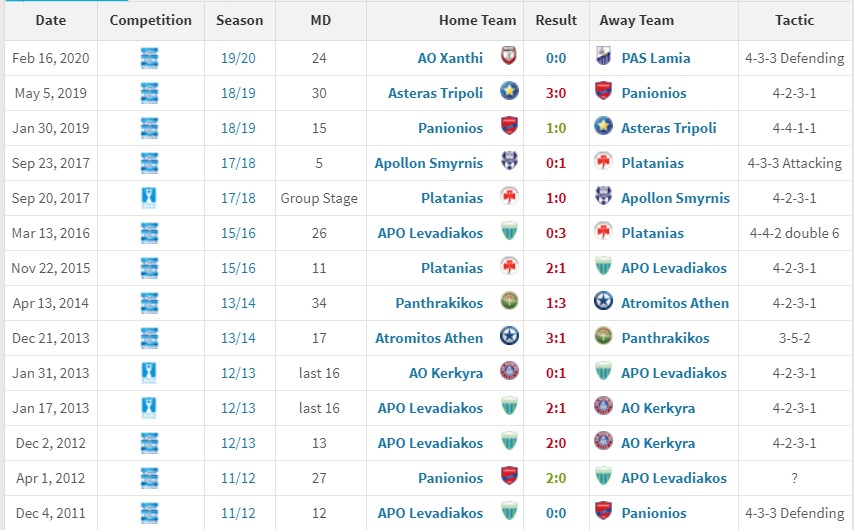Click Panthrakikos crest in Apr 13, 2014 row
Viewport: 854px width, 530px height.
click(509, 301)
